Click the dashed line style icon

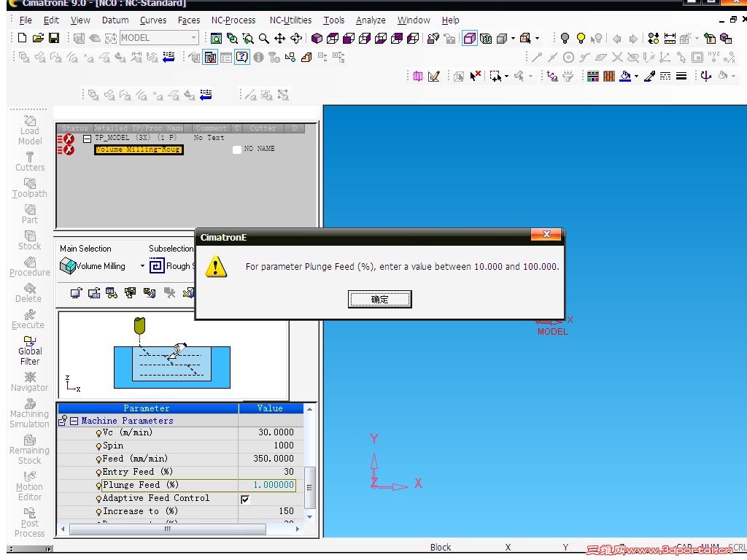(665, 76)
